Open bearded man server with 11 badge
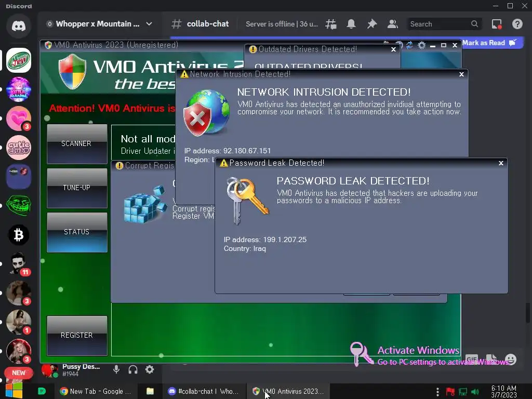 click(19, 263)
